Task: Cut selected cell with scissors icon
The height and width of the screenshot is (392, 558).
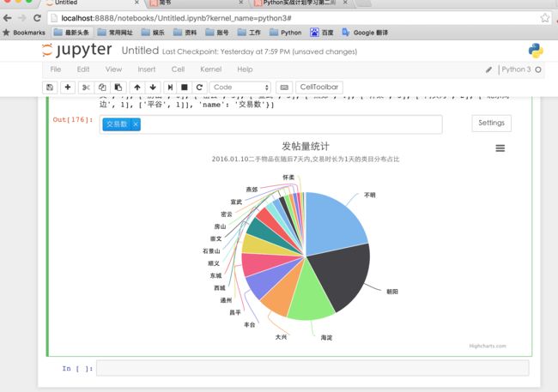Action: [86, 87]
